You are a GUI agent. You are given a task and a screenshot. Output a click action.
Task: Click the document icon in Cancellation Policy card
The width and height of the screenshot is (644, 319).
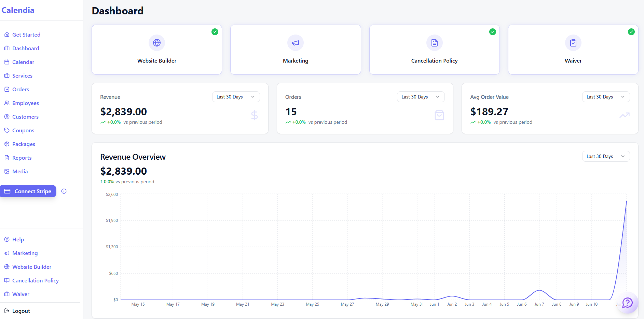tap(435, 43)
